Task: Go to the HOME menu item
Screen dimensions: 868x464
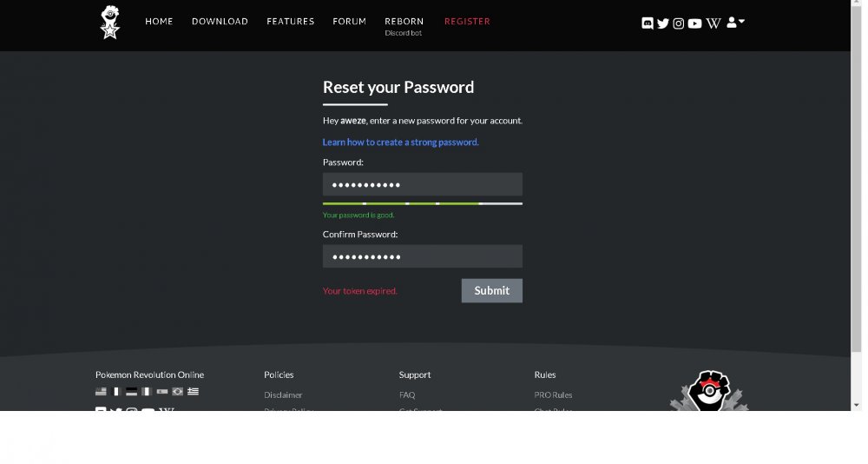Action: point(159,22)
